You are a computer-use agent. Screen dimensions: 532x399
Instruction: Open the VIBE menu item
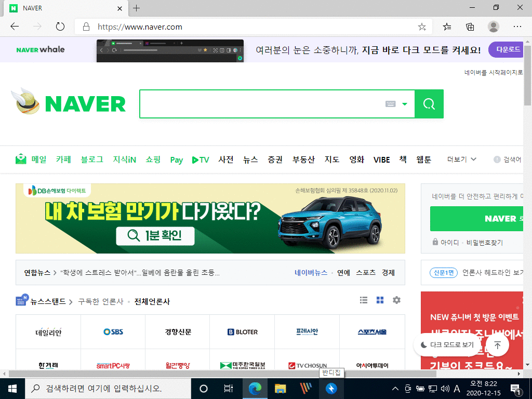pos(381,159)
